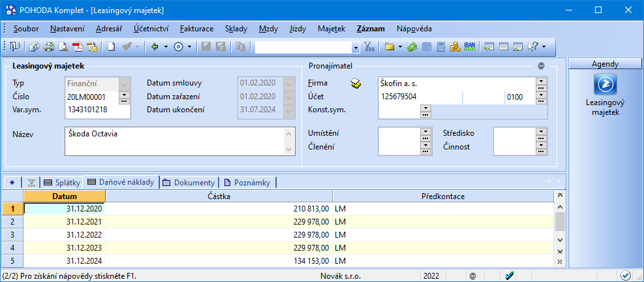This screenshot has height=282, width=644.
Task: Click into the Var.sym. field 1343101218
Action: point(98,110)
